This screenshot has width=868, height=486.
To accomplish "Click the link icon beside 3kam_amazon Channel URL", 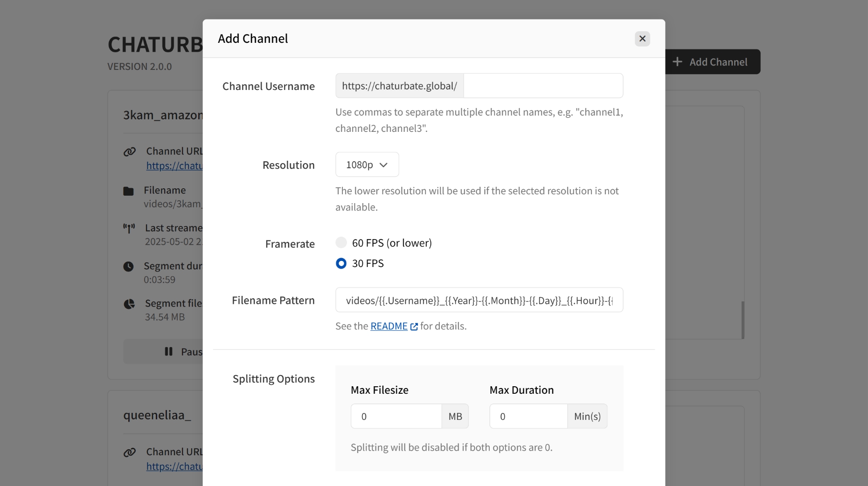I will [x=130, y=151].
